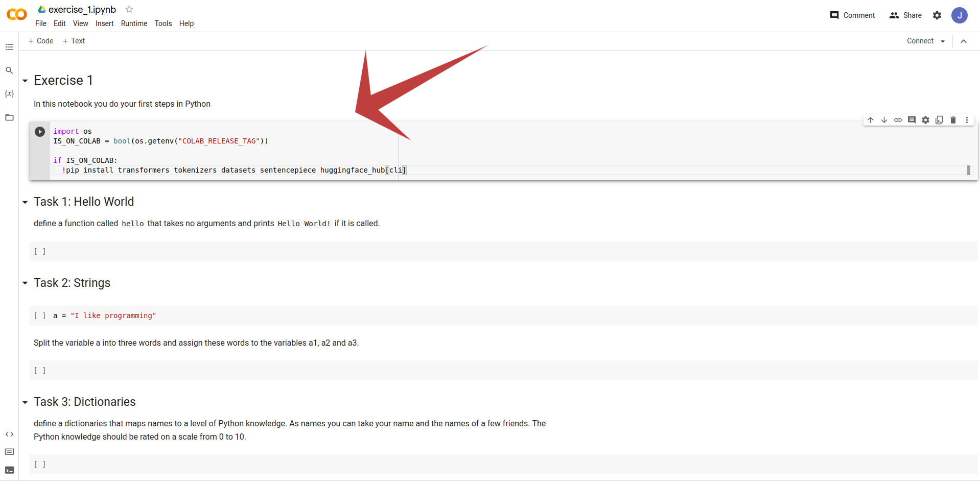Collapse the Task 3: Dictionaries section

pos(25,402)
